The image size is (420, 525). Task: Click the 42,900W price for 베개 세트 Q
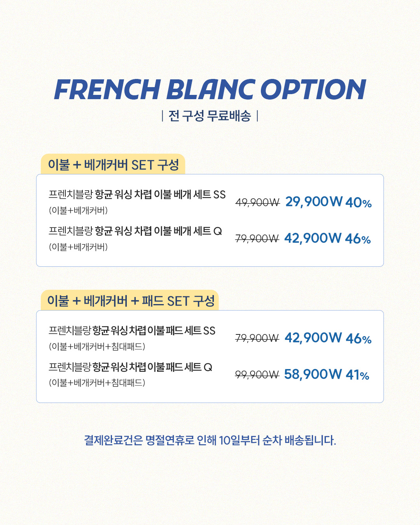[x=313, y=238]
